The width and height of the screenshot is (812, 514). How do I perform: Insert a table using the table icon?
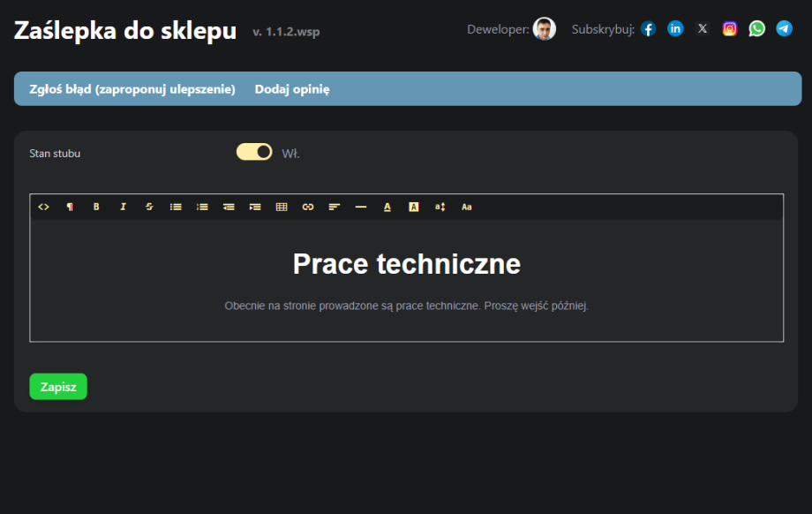point(282,207)
